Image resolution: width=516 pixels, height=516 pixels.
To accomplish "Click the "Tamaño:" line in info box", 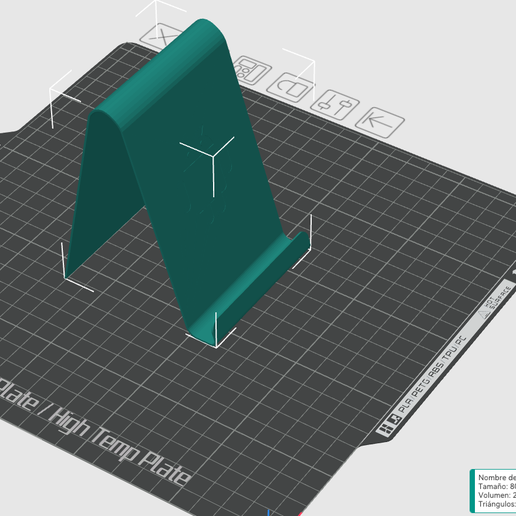I will coord(497,487).
